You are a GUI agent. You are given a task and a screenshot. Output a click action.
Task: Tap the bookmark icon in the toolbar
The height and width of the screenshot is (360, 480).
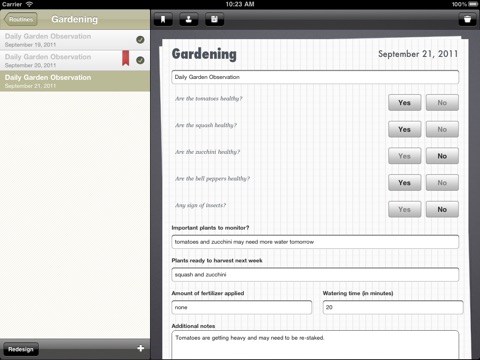163,19
